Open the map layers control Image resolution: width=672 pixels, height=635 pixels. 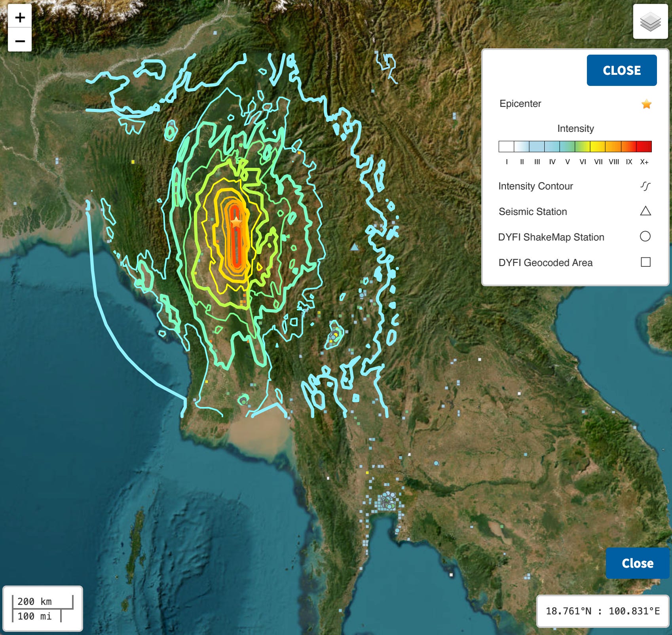tap(650, 22)
